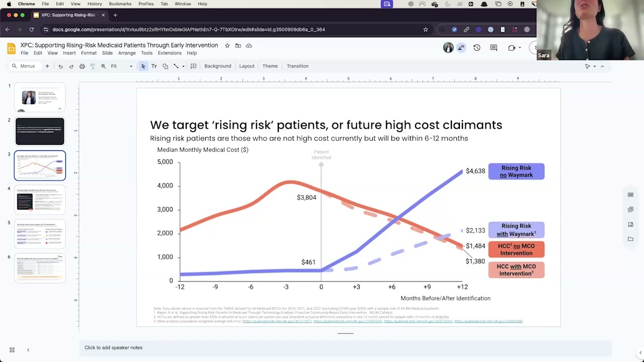644x362 pixels.
Task: Open the Line tool dropdown arrow
Action: 183,66
